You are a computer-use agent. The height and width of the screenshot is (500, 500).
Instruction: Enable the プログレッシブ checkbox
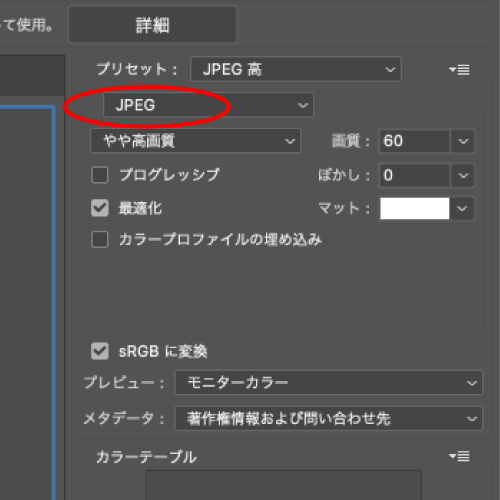tap(100, 175)
